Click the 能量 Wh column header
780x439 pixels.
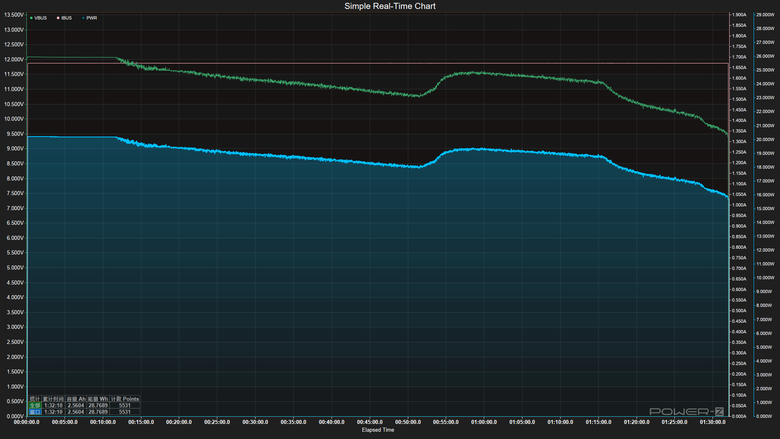pyautogui.click(x=98, y=399)
